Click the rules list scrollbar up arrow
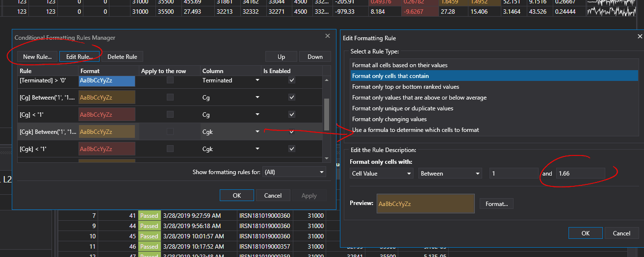644x257 pixels. click(x=327, y=79)
